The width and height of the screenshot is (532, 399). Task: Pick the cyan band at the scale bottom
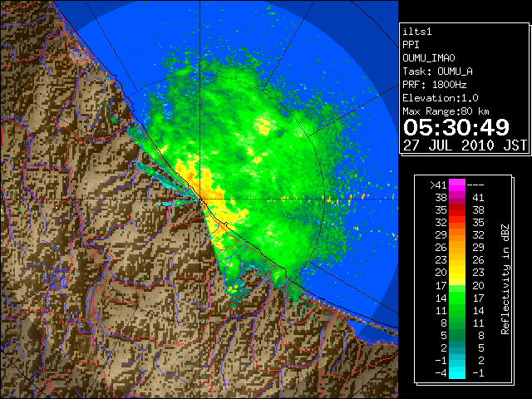pyautogui.click(x=457, y=372)
